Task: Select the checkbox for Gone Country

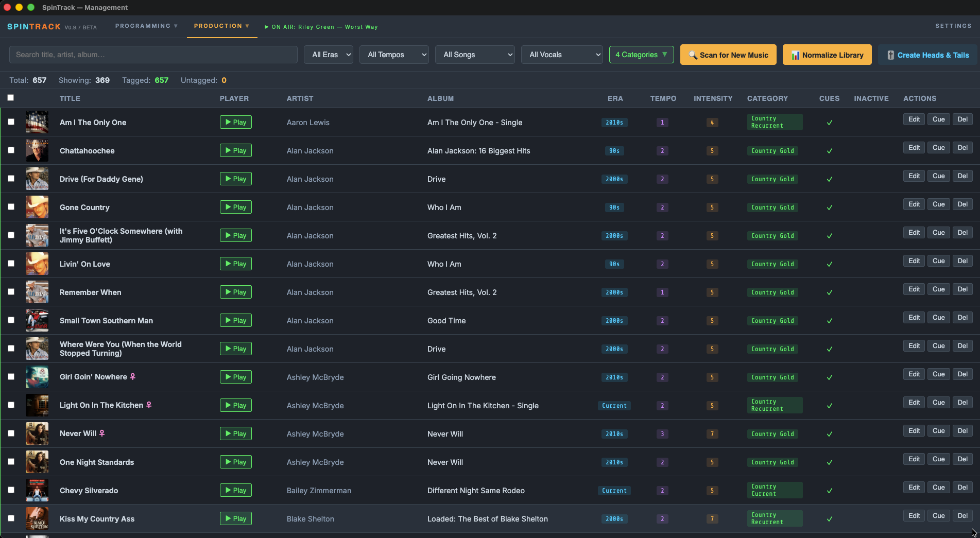Action: pyautogui.click(x=11, y=207)
